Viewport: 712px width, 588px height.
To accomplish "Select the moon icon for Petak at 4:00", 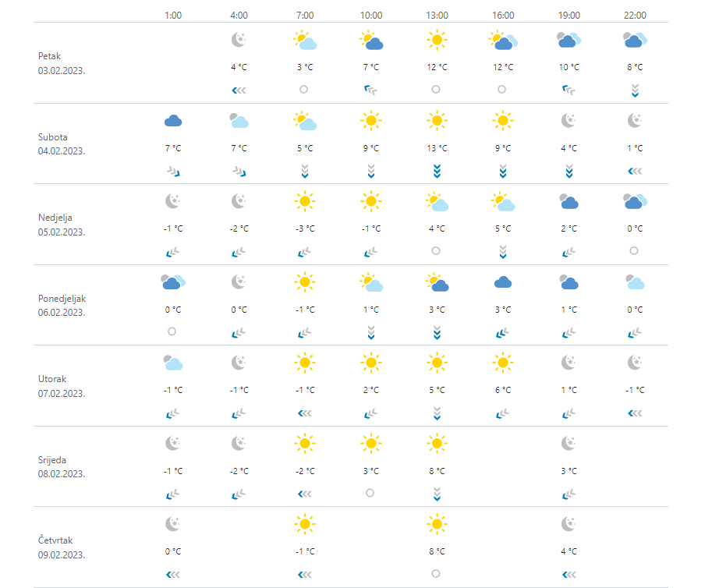I will click(239, 39).
